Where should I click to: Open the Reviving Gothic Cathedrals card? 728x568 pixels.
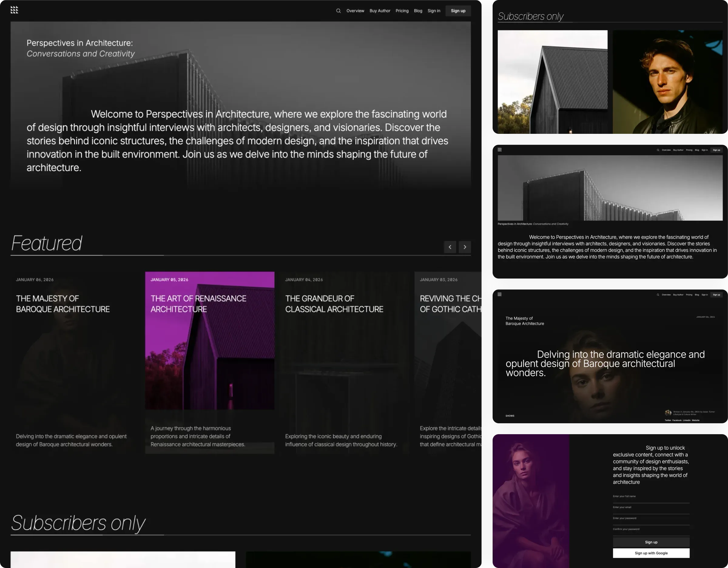(448, 362)
